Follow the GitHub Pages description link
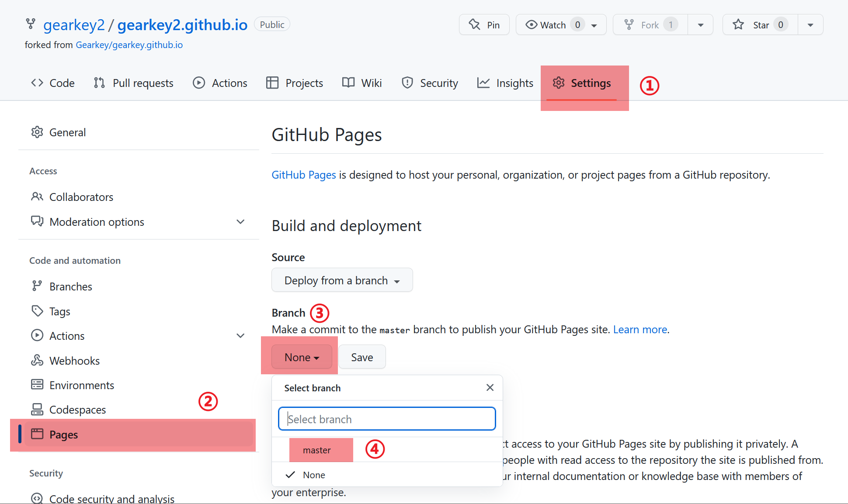Image resolution: width=848 pixels, height=504 pixels. click(304, 175)
